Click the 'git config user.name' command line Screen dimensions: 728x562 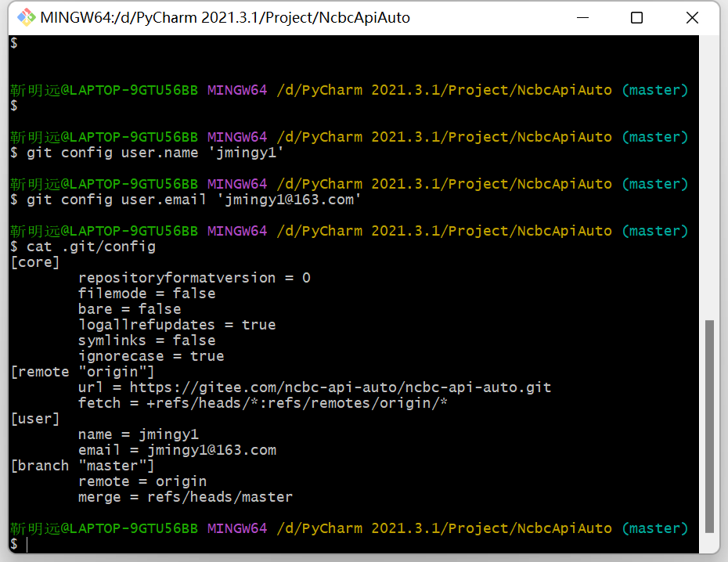(146, 153)
